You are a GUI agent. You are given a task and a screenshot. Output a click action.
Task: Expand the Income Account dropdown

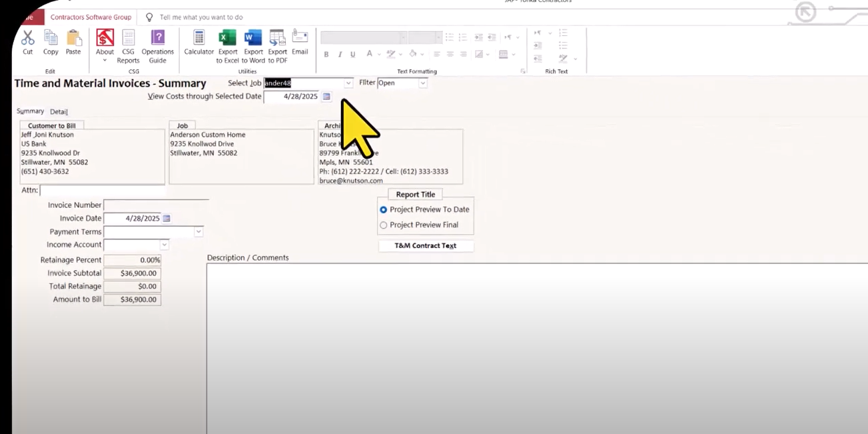point(163,245)
